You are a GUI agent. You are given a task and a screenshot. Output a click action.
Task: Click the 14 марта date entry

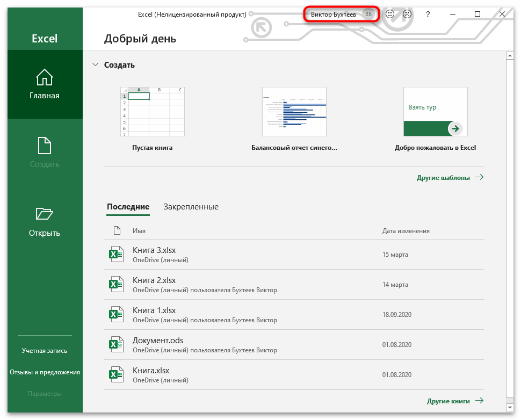[x=395, y=285]
